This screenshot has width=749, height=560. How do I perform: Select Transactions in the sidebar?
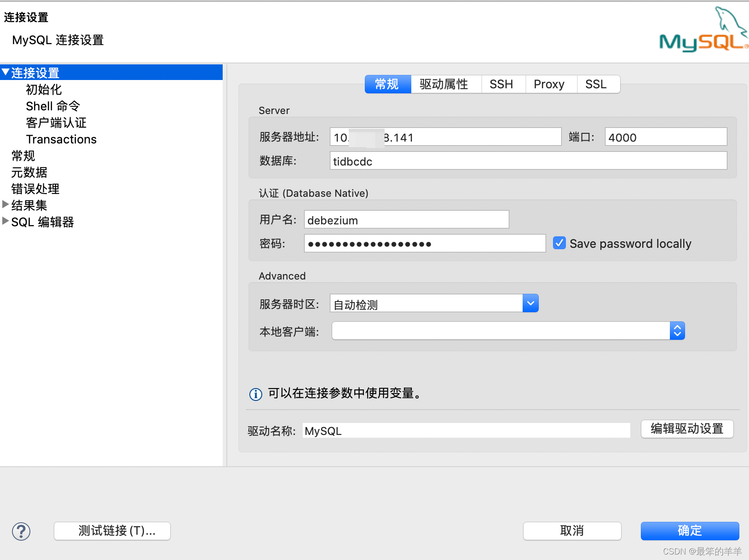tap(61, 139)
